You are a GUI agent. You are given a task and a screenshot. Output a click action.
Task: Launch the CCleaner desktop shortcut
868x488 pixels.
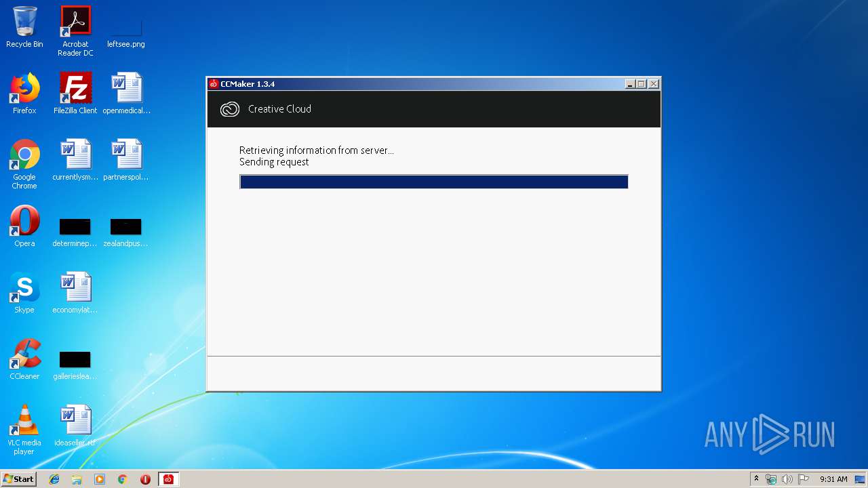point(24,359)
